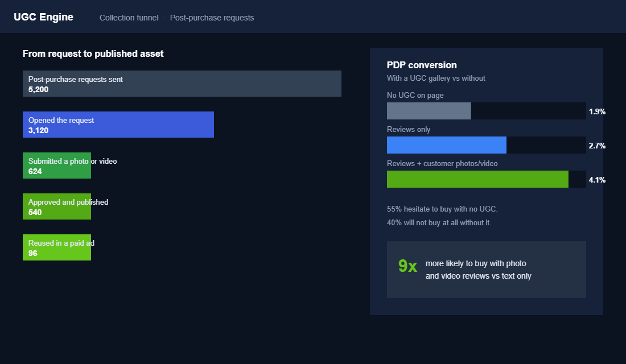Click the PDP conversion heading

[x=422, y=65]
